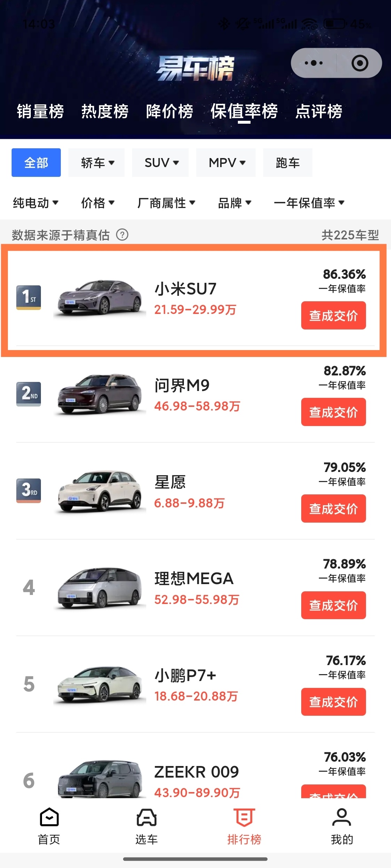391x868 pixels.
Task: Tap the mini-program close target icon
Action: [x=360, y=63]
